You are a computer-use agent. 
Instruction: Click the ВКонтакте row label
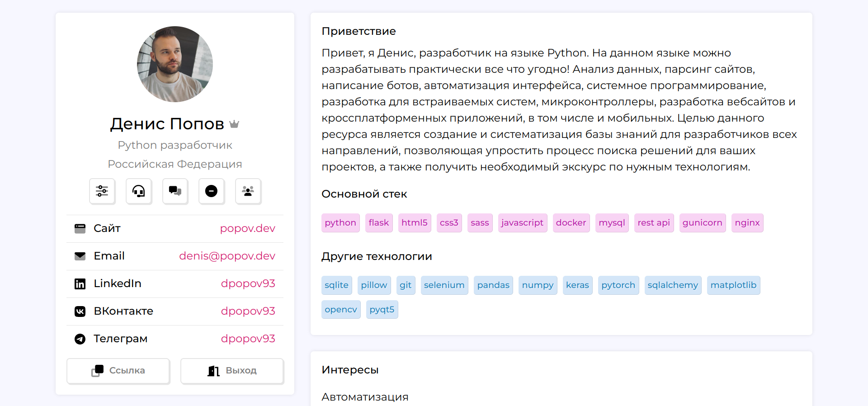(123, 311)
